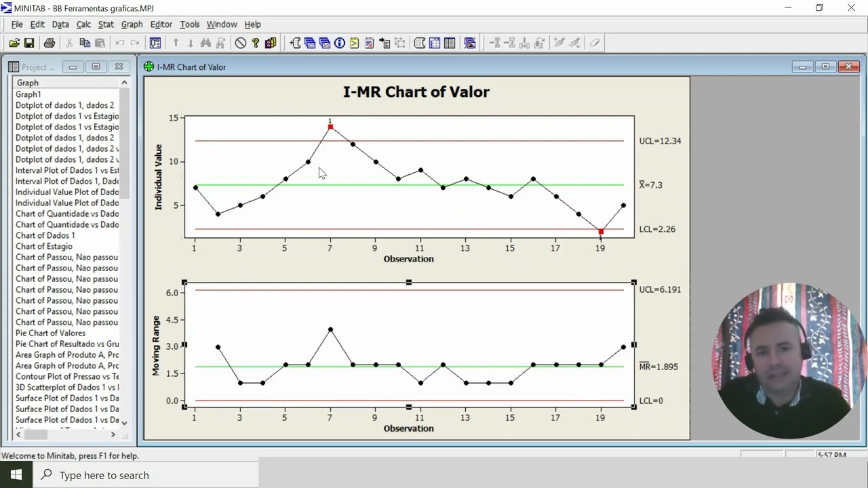Open the Tools menu
Screen dimensions: 868x488
click(189, 24)
